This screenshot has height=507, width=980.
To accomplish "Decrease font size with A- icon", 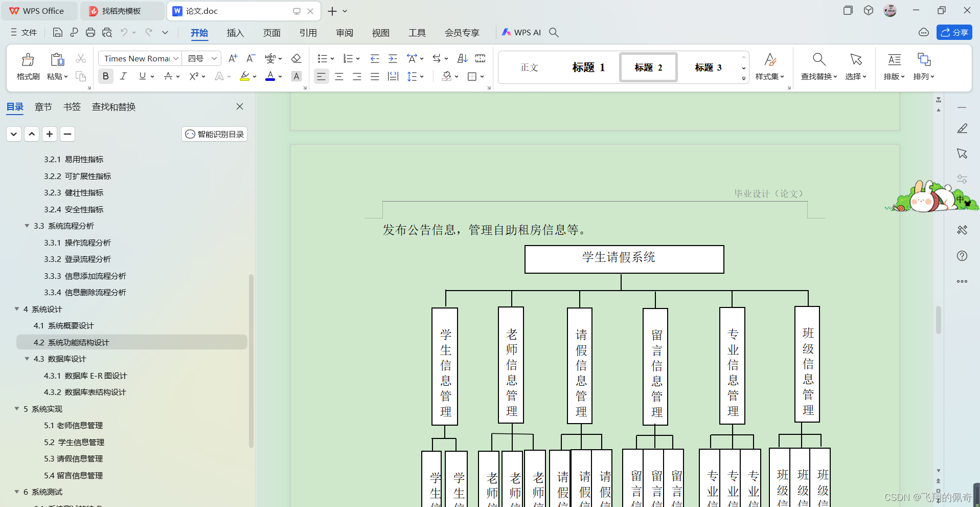I will 250,58.
